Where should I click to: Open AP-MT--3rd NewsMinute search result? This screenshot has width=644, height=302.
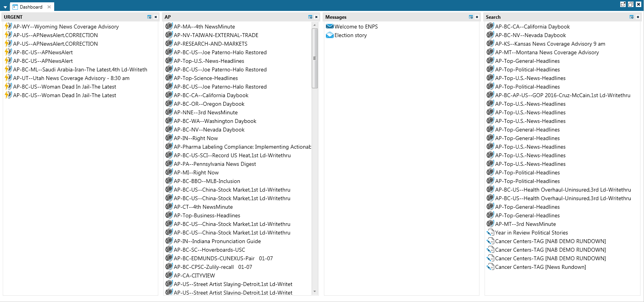(525, 224)
